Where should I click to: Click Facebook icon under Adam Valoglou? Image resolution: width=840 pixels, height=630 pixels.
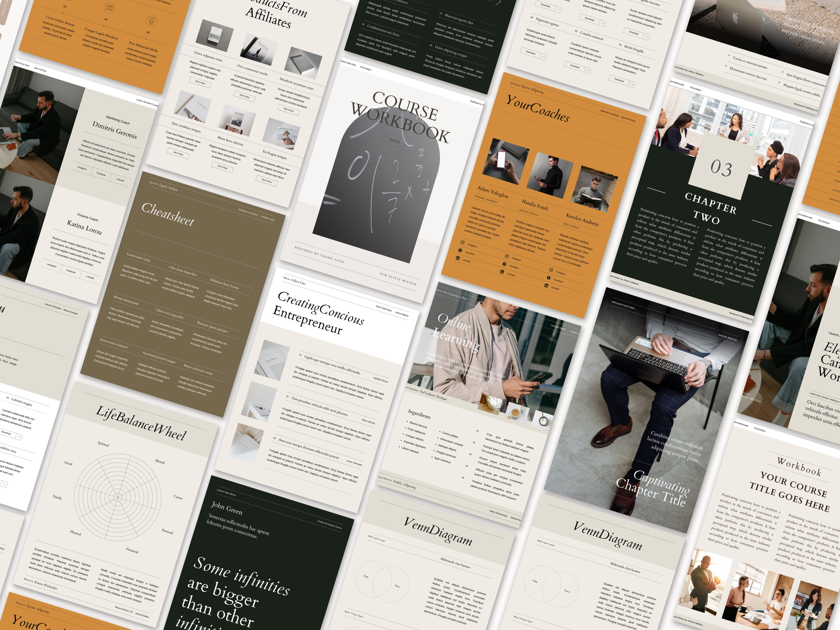pos(460,250)
